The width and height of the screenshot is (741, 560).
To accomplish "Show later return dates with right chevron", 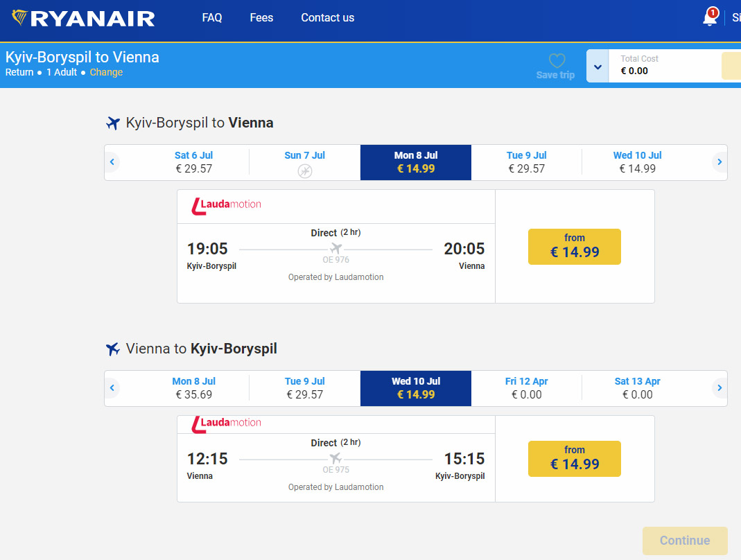I will pos(720,388).
